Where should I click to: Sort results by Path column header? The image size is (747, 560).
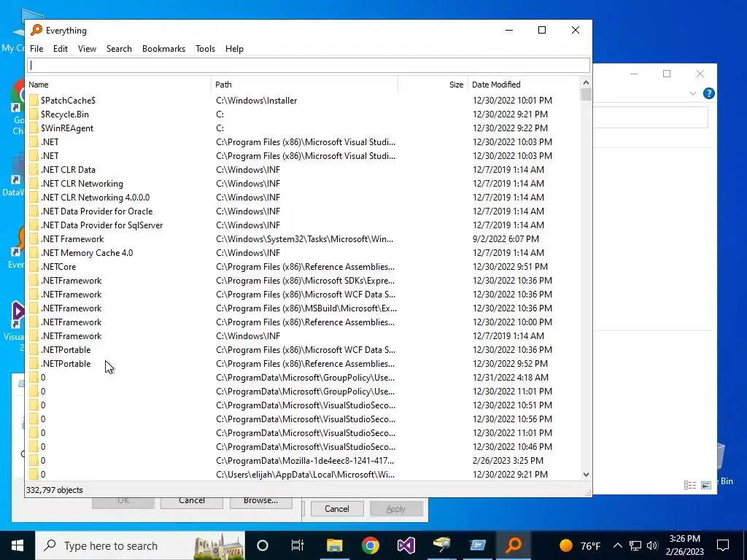click(x=304, y=85)
